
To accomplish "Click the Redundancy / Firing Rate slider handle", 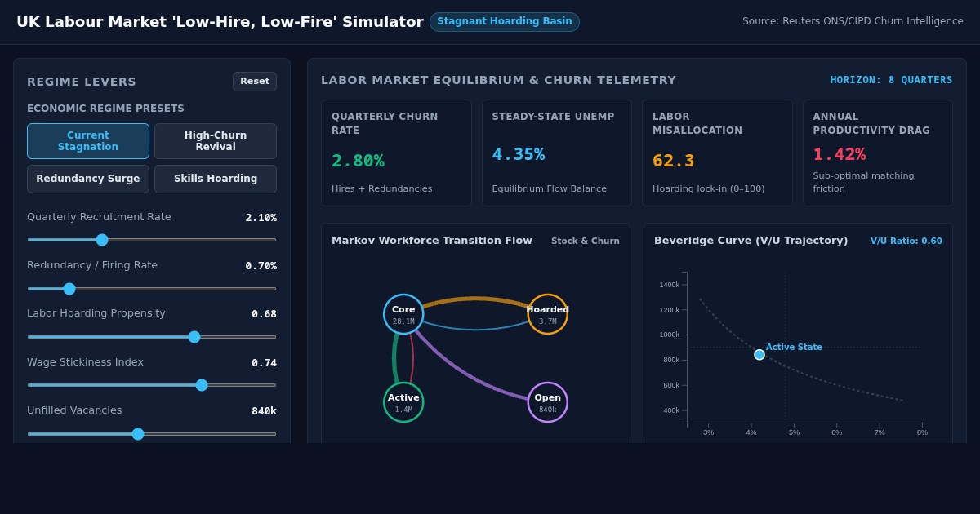I will coord(69,289).
